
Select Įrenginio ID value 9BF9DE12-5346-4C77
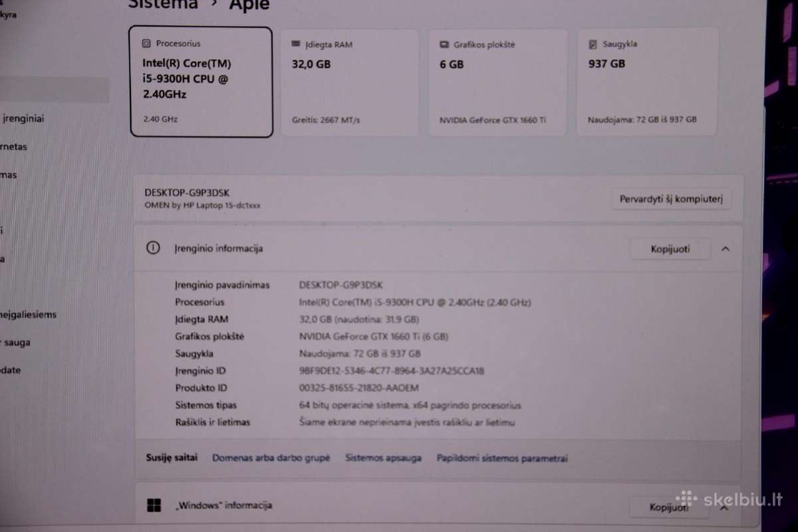point(392,371)
